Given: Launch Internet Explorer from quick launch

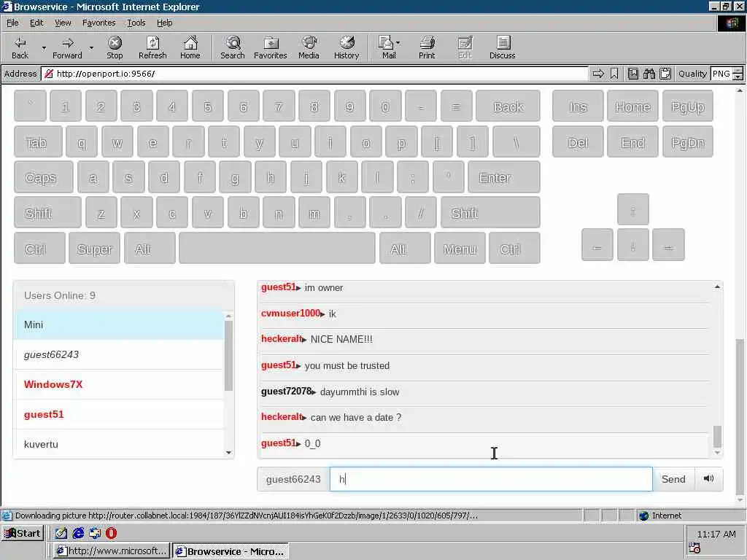Looking at the screenshot, I should click(x=78, y=533).
